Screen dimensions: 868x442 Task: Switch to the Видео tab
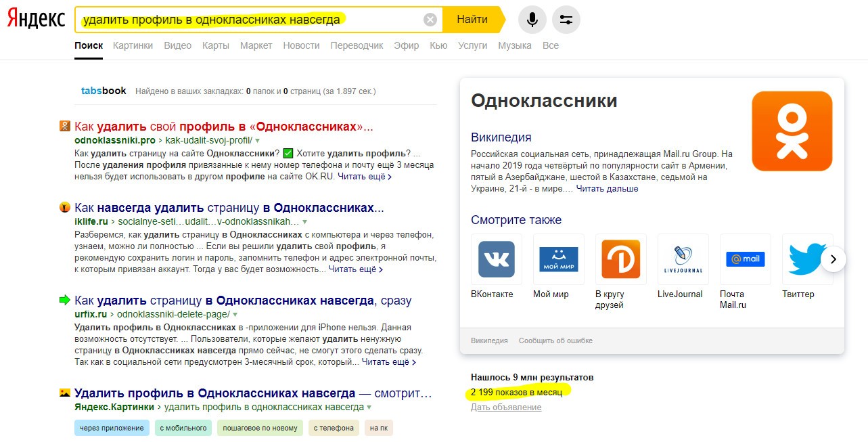(x=178, y=45)
